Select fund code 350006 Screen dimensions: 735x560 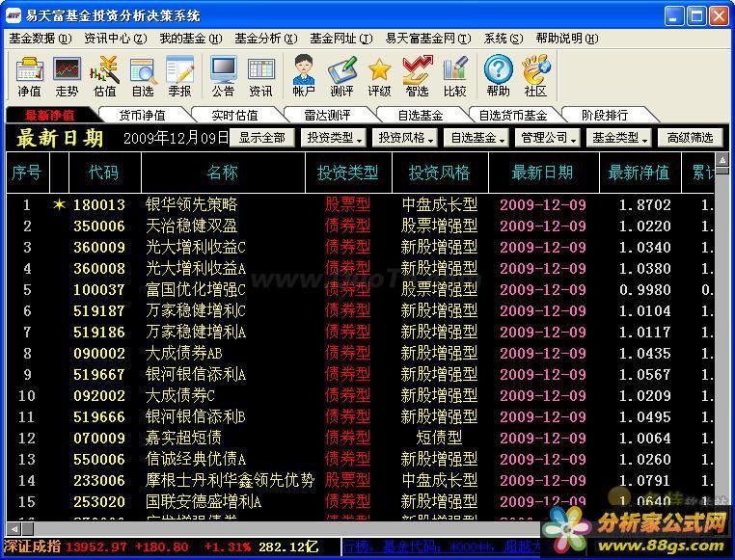[99, 227]
